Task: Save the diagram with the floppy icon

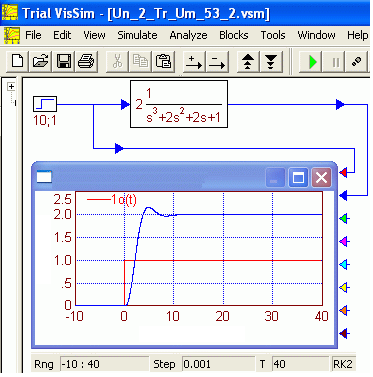Action: pos(64,61)
